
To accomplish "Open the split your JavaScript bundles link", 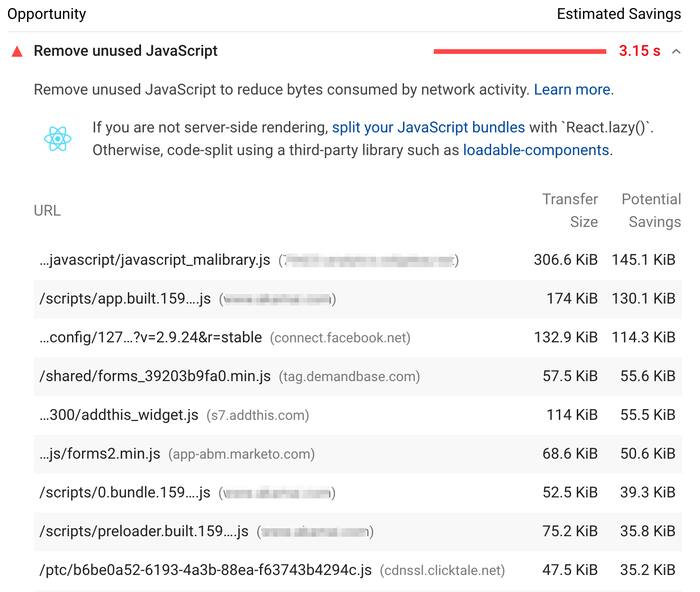I will coord(428,128).
